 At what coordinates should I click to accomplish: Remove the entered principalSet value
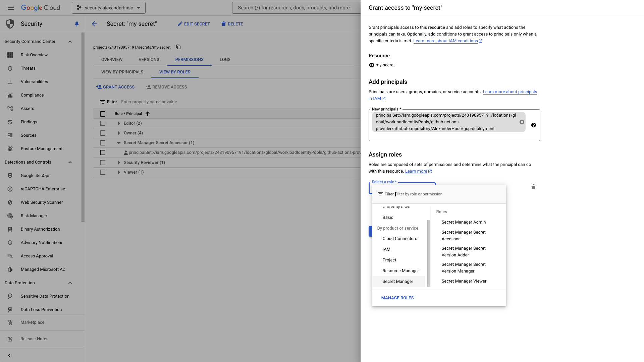(x=522, y=122)
